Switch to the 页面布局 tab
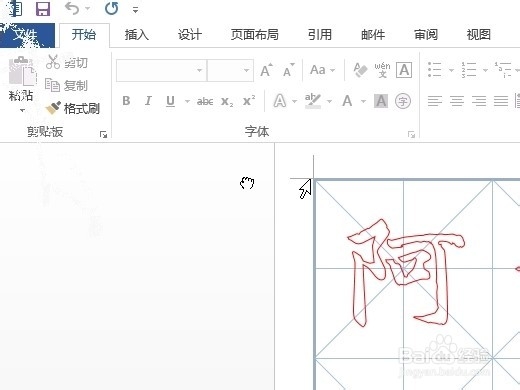The height and width of the screenshot is (390, 520). coord(255,35)
